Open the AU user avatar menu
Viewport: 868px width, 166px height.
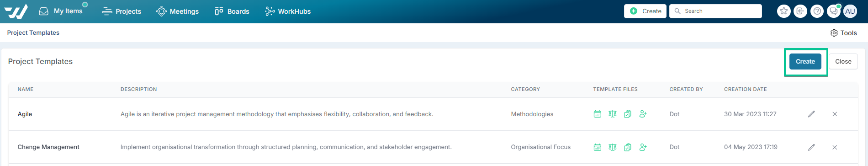850,11
